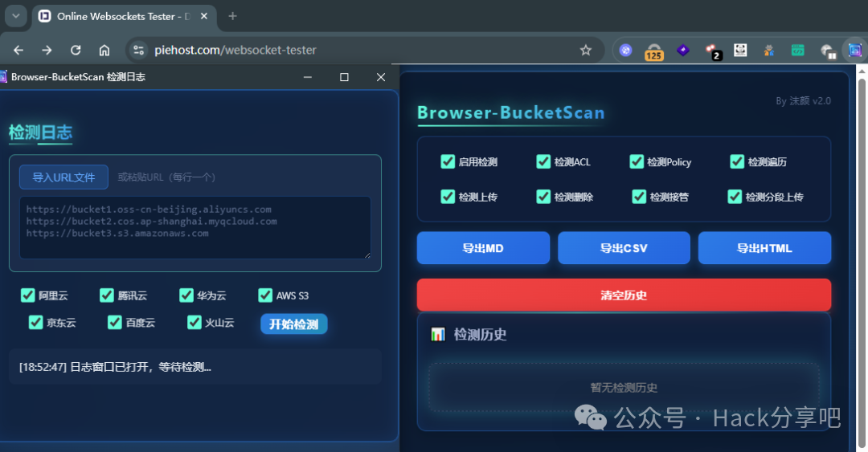Uncheck the 华为云 provider
The width and height of the screenshot is (868, 452).
point(186,295)
